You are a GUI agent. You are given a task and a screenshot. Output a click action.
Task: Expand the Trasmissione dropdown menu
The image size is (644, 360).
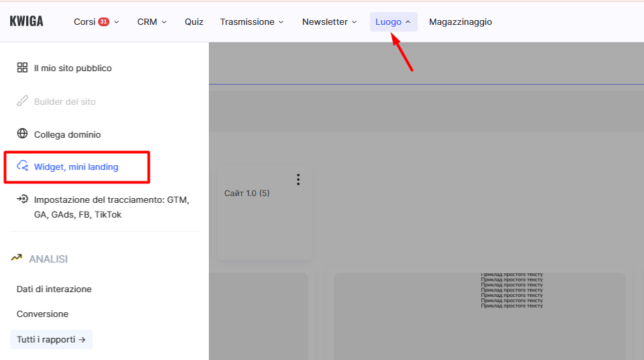point(281,21)
